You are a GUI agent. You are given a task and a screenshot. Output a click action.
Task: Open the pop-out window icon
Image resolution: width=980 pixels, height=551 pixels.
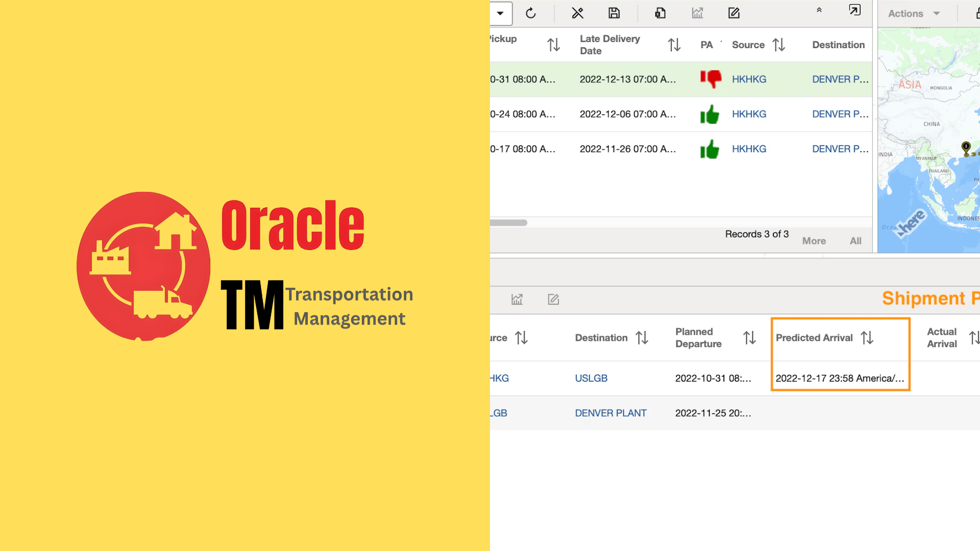(x=855, y=10)
